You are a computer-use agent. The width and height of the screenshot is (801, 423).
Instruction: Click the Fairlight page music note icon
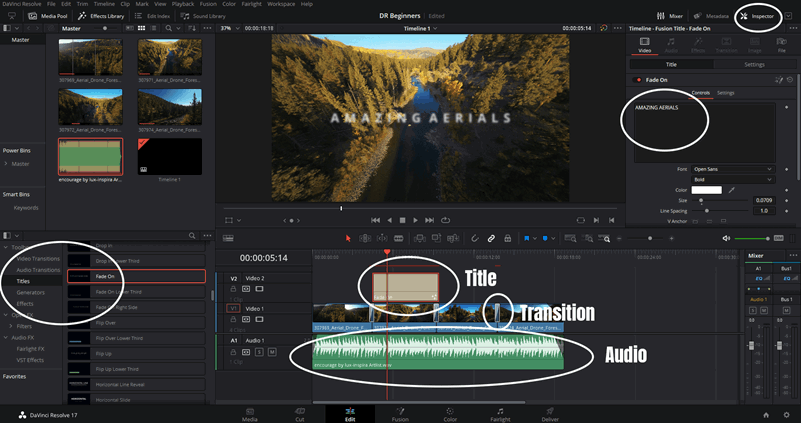point(500,410)
